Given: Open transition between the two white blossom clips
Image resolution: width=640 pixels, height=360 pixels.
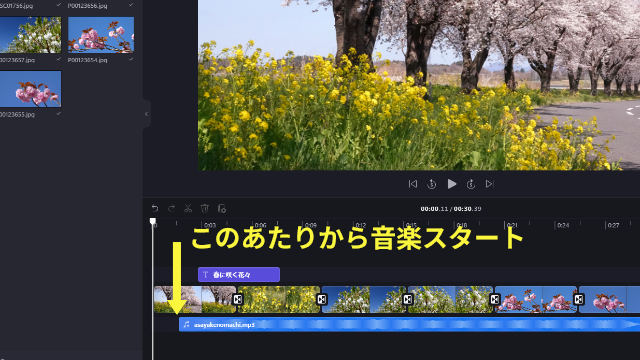Looking at the screenshot, I should click(x=407, y=300).
